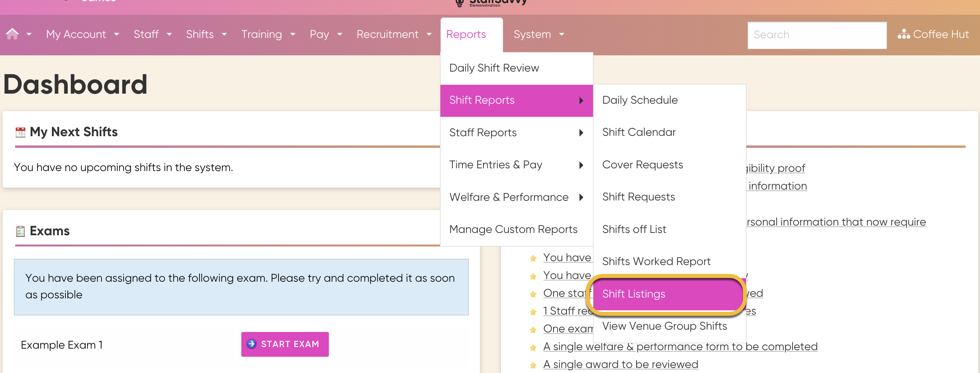Click into the Search field
The height and width of the screenshot is (373, 980).
coord(817,35)
